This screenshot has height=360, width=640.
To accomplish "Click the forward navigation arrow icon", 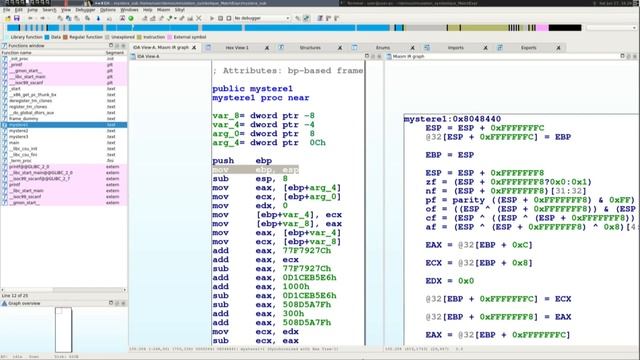I will [42, 18].
